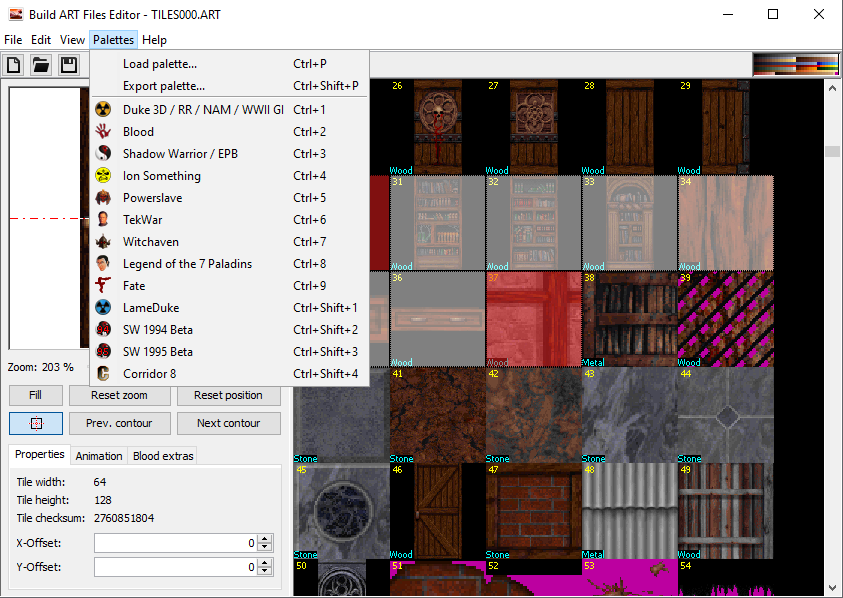Open the View menu

[72, 40]
